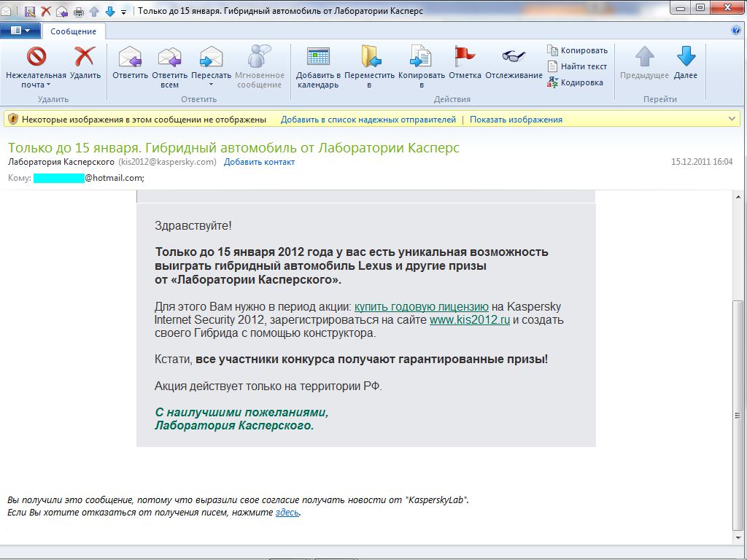Image resolution: width=747 pixels, height=560 pixels.
Task: Open the quick access toolbar customize dropdown
Action: point(123,12)
